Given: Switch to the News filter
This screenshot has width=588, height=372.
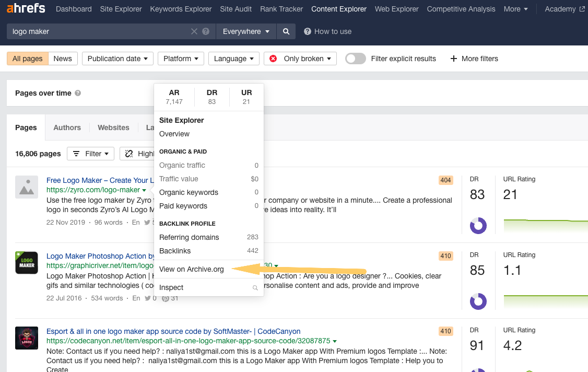Looking at the screenshot, I should (x=63, y=59).
